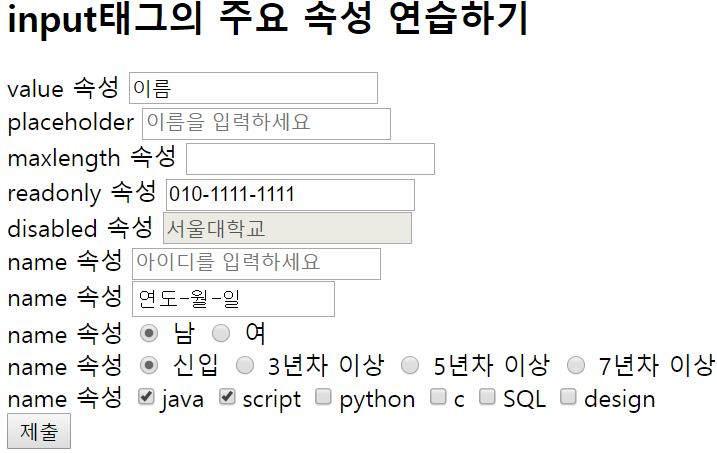This screenshot has height=453, width=717.
Task: Click the label 'maxlength 속성'
Action: (x=92, y=158)
